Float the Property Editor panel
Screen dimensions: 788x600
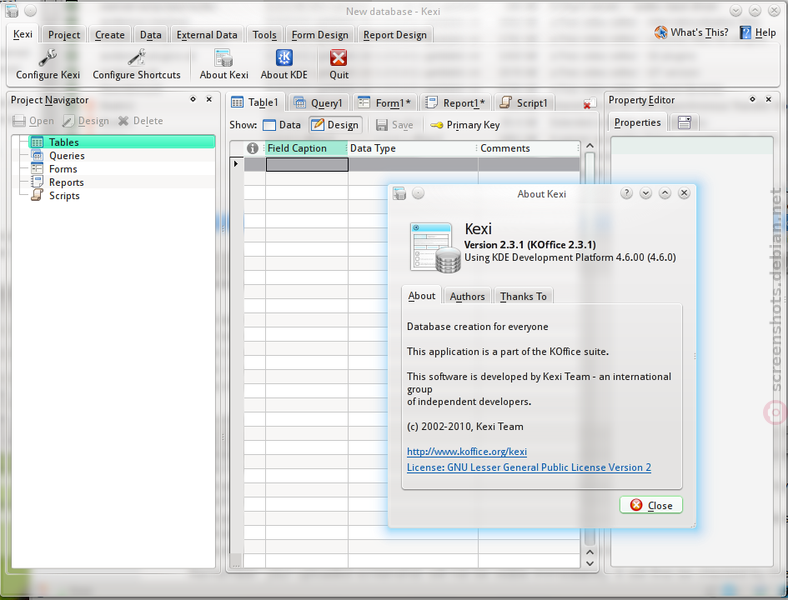tap(752, 99)
